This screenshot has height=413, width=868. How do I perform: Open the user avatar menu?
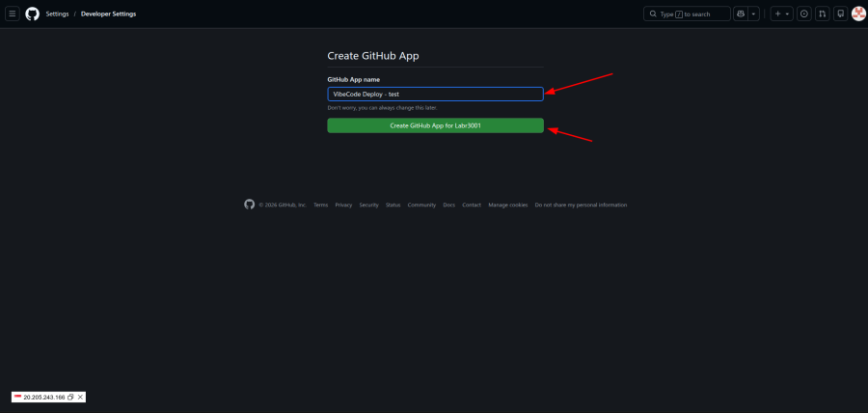(858, 14)
